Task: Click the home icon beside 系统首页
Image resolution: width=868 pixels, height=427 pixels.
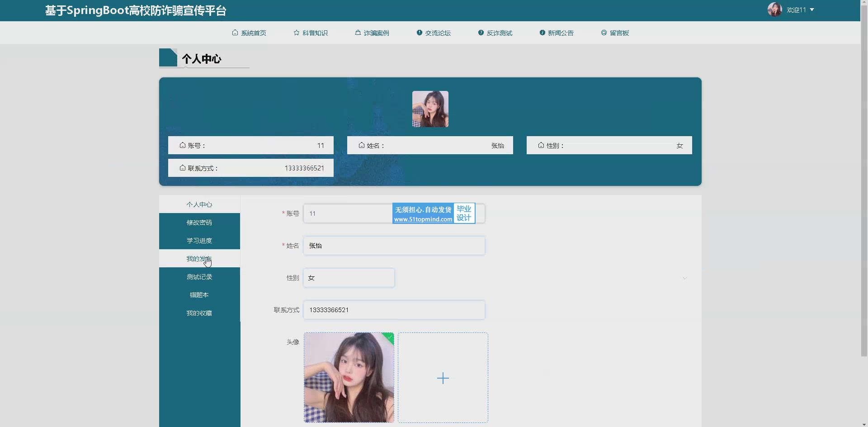Action: [x=235, y=33]
